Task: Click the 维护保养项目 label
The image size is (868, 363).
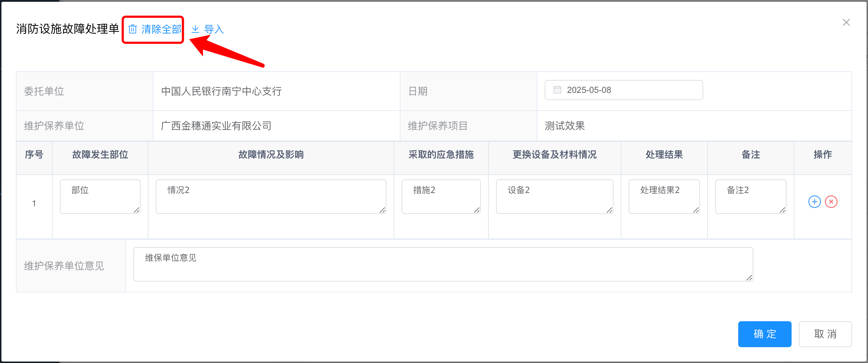Action: 438,126
